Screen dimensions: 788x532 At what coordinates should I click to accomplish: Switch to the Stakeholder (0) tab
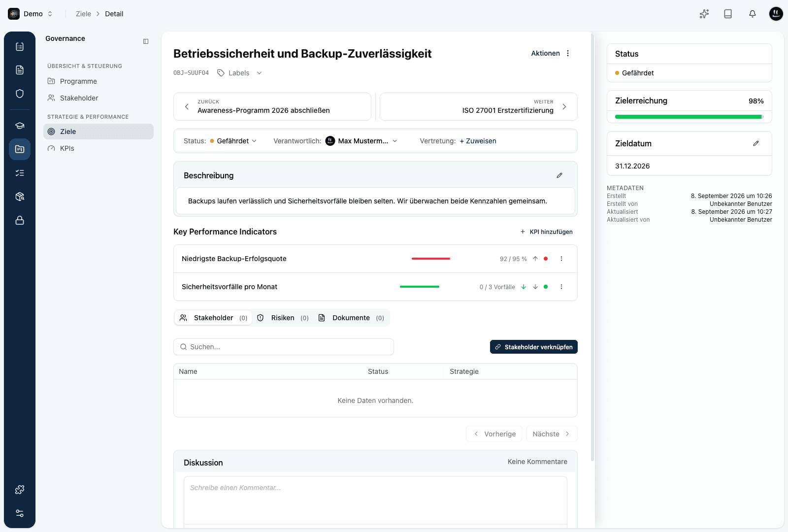[x=214, y=318]
